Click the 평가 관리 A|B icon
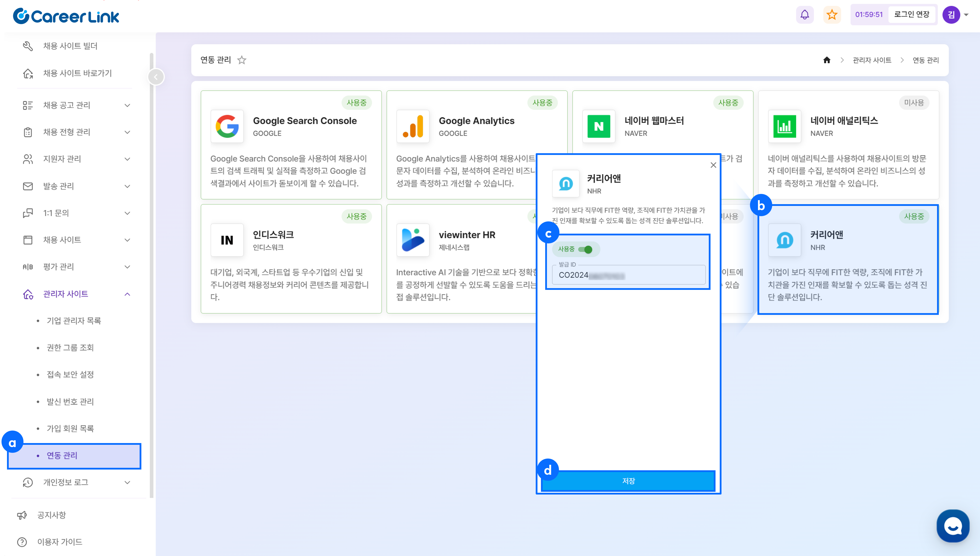 [x=28, y=267]
